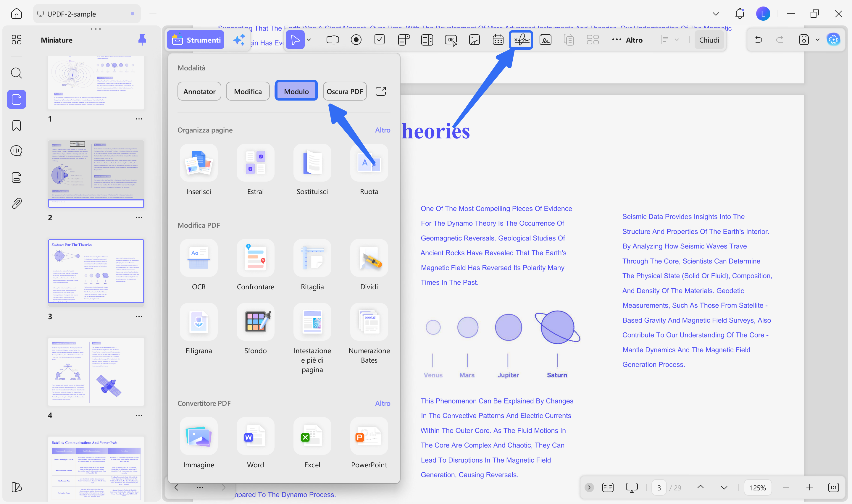The height and width of the screenshot is (504, 852).
Task: Select page 4 thumbnail in Miniature
Action: click(96, 371)
